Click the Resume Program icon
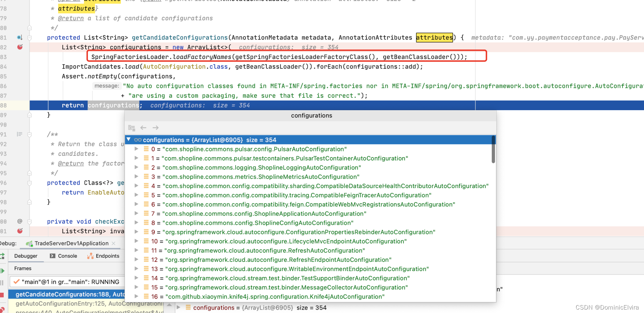Viewport: 644px width, 313px height. 2,271
